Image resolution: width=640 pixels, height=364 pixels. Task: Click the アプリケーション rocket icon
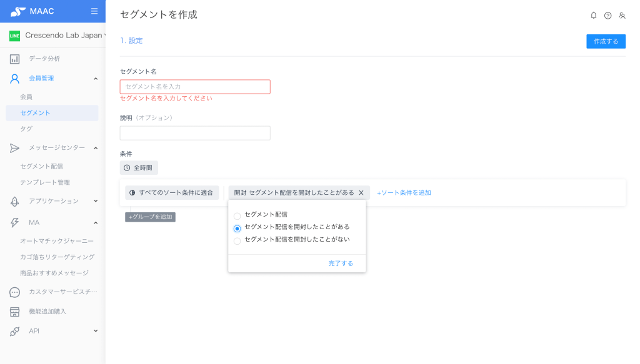pos(15,202)
